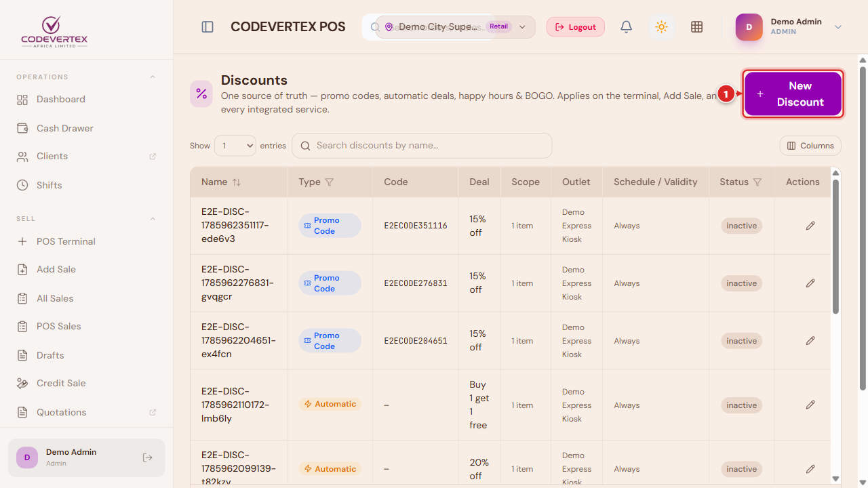
Task: Open the Demo City outlet selector
Action: (x=455, y=27)
